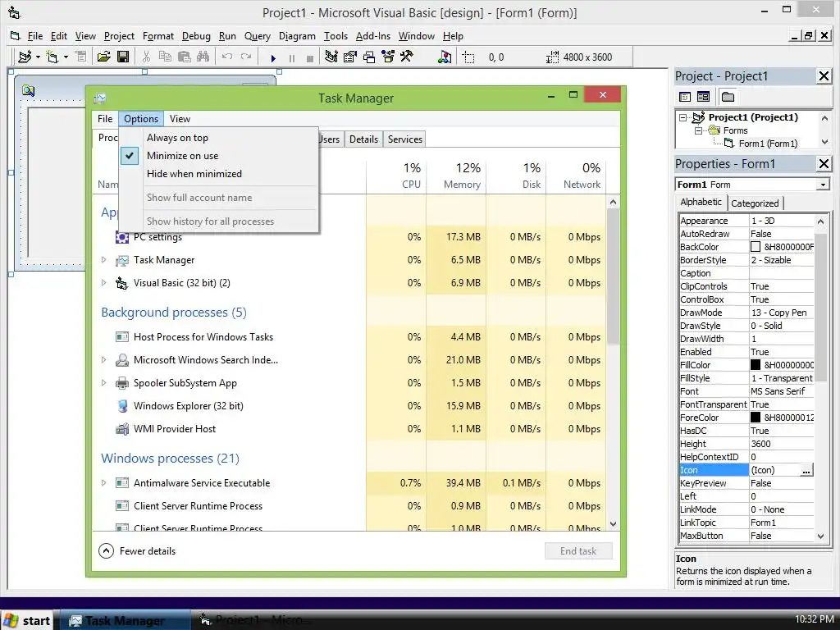840x630 pixels.
Task: Collapse the Project1 tree node
Action: point(683,117)
